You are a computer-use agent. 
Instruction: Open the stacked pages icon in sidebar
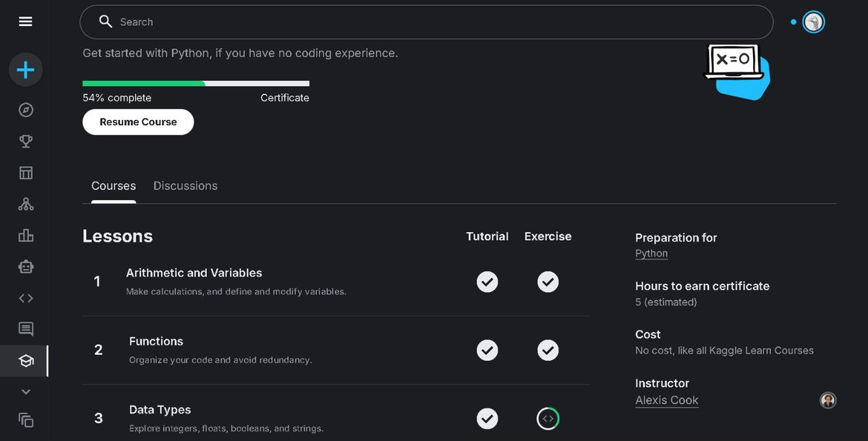(x=26, y=419)
